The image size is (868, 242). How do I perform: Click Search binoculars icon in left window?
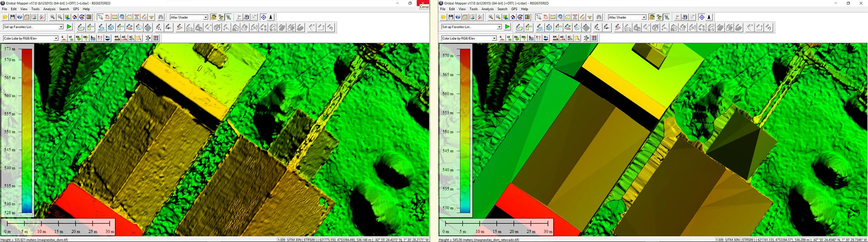(161, 17)
